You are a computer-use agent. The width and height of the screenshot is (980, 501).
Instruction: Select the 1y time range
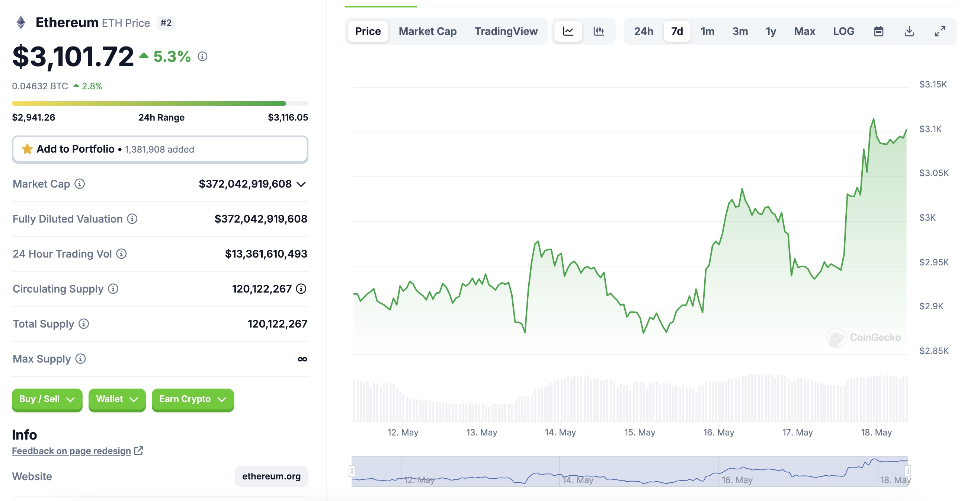click(771, 31)
